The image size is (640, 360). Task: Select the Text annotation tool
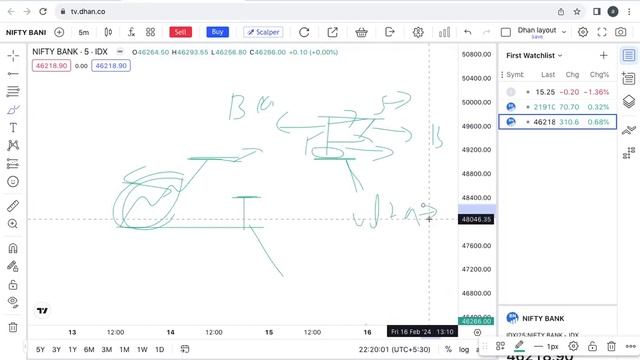tap(13, 128)
